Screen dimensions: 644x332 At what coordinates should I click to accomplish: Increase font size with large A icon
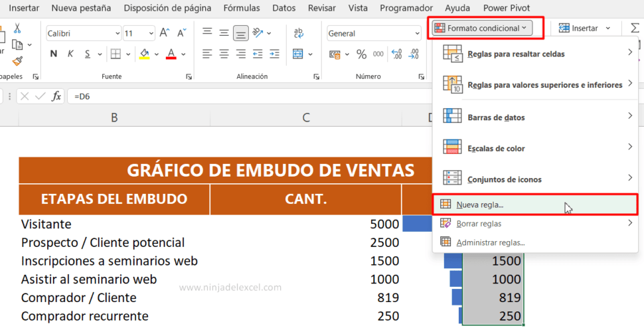point(164,33)
